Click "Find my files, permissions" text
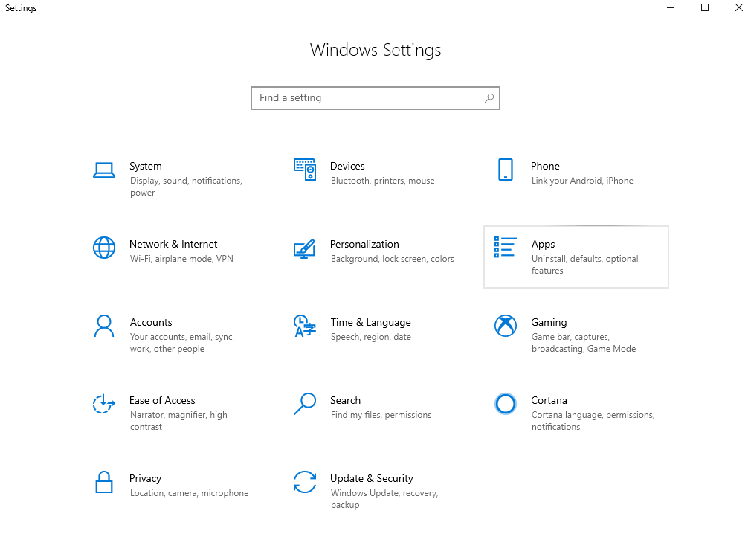 point(381,415)
